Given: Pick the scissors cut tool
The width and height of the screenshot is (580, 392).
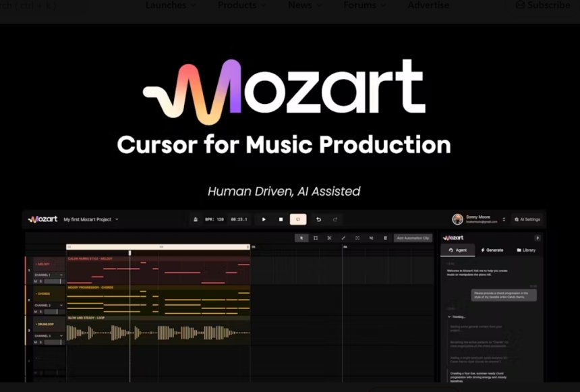Looking at the screenshot, I should click(329, 238).
